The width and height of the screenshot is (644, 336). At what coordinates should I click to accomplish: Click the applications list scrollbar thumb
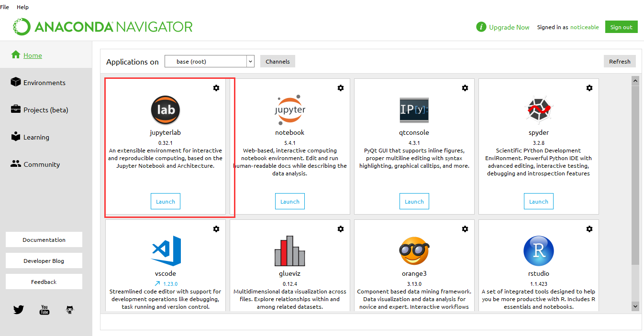pos(635,175)
